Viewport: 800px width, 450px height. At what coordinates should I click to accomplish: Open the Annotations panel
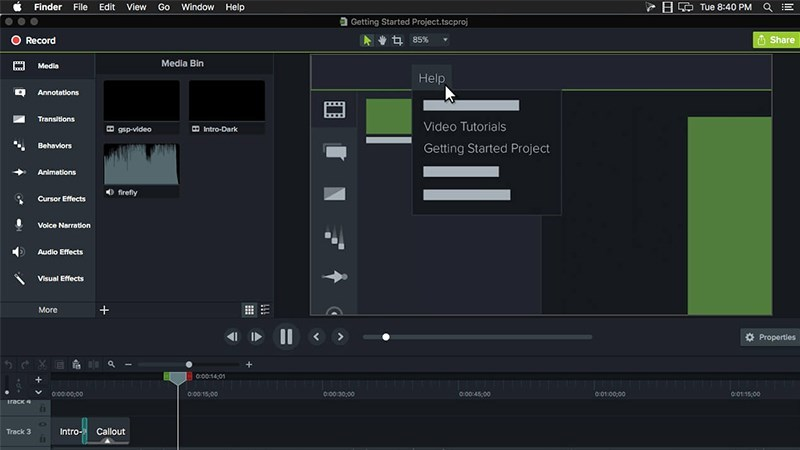coord(47,92)
